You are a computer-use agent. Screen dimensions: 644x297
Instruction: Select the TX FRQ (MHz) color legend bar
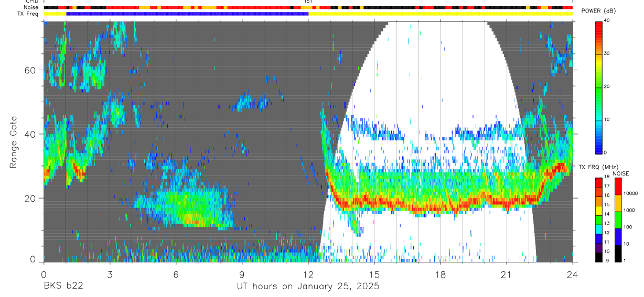[599, 220]
